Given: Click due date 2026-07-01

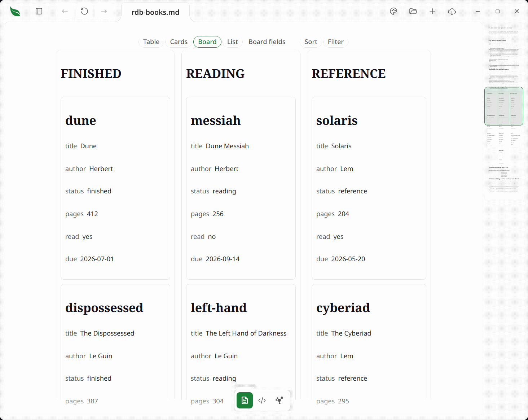Looking at the screenshot, I should pyautogui.click(x=97, y=259).
